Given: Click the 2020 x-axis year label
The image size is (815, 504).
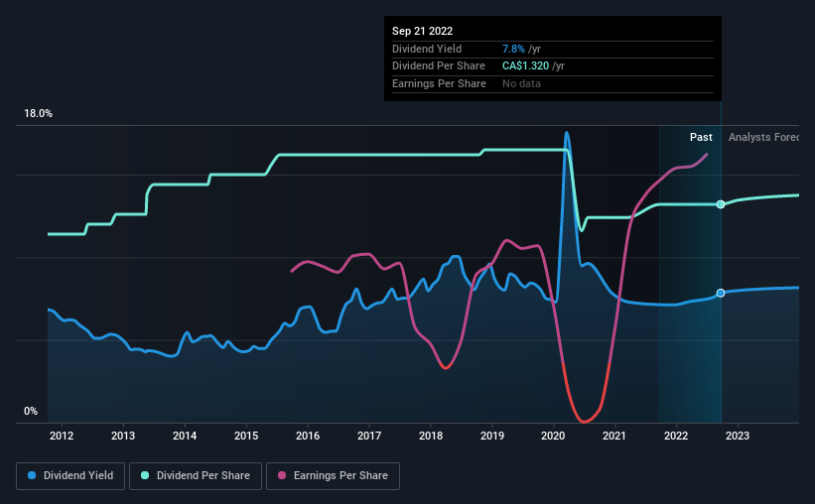Looking at the screenshot, I should coord(553,436).
